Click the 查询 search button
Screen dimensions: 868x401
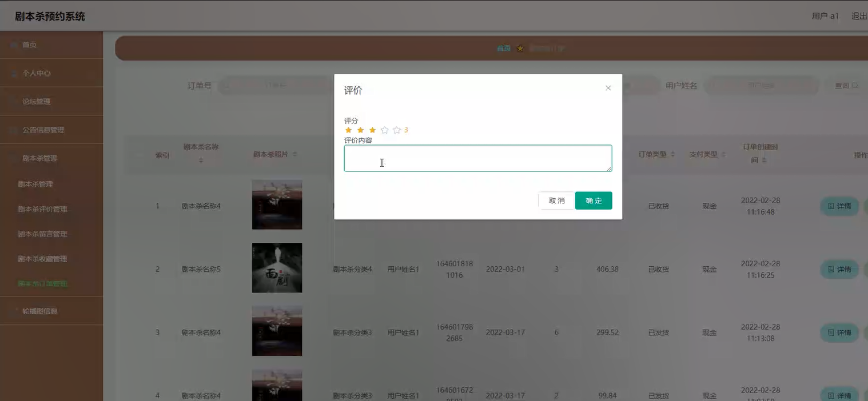[846, 86]
